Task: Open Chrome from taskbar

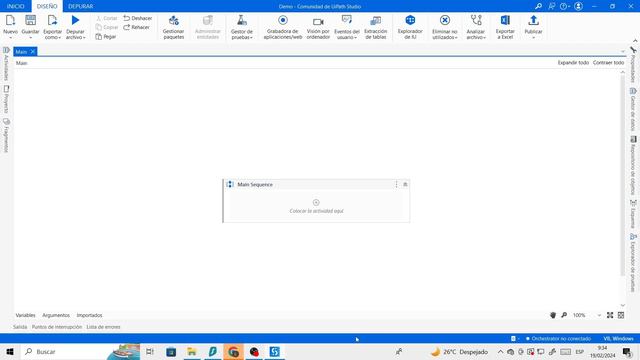Action: click(233, 351)
